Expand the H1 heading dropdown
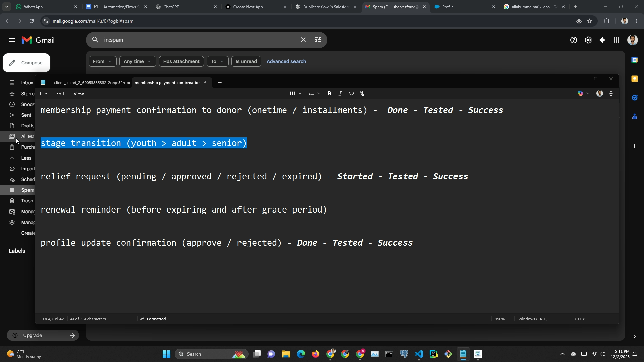The height and width of the screenshot is (362, 644). point(296,94)
